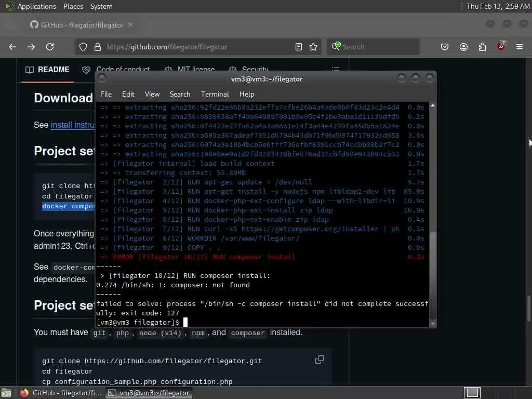Open the Firefox hamburger menu

coord(520,47)
